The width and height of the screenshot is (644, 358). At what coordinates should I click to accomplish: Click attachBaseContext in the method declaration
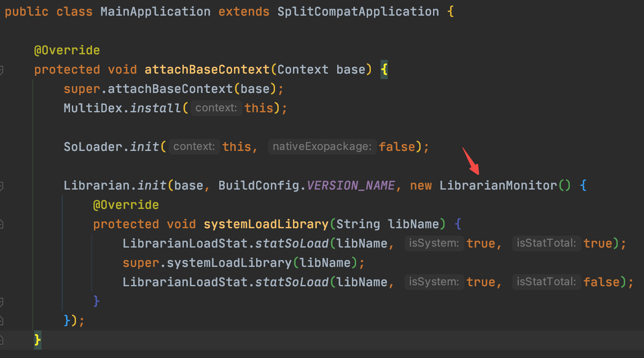pyautogui.click(x=207, y=69)
